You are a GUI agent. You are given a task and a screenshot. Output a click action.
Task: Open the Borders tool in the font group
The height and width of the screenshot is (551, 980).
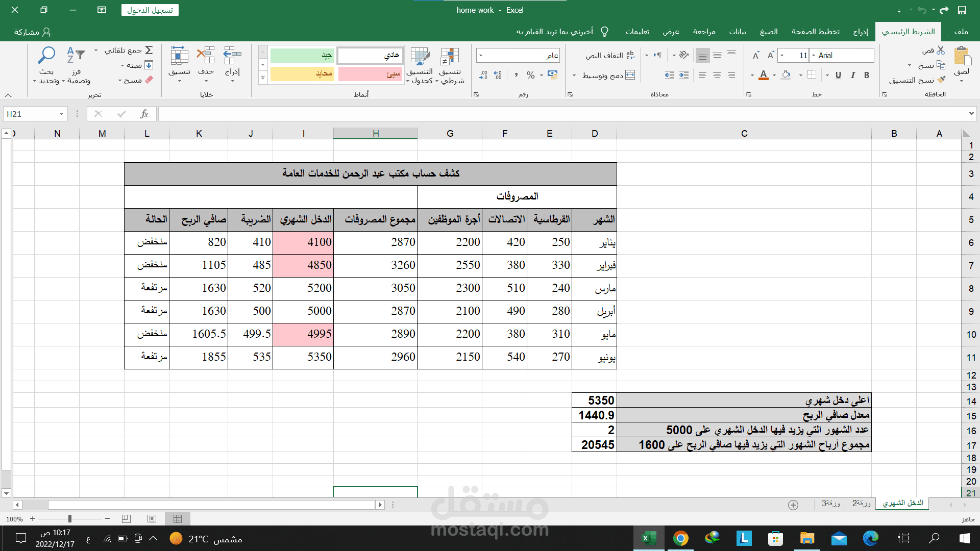(x=812, y=75)
